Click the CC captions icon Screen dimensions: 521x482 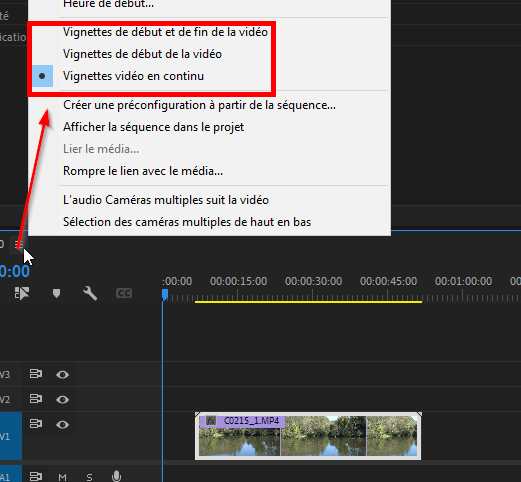pyautogui.click(x=124, y=293)
